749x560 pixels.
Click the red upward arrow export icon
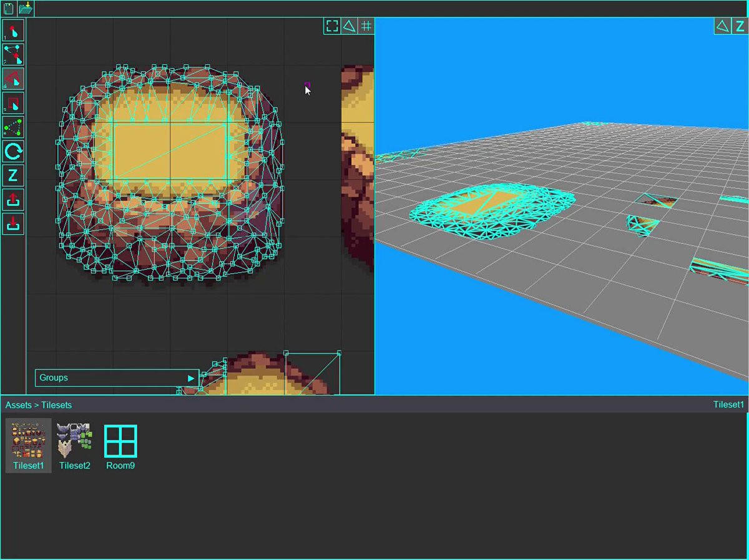(13, 200)
